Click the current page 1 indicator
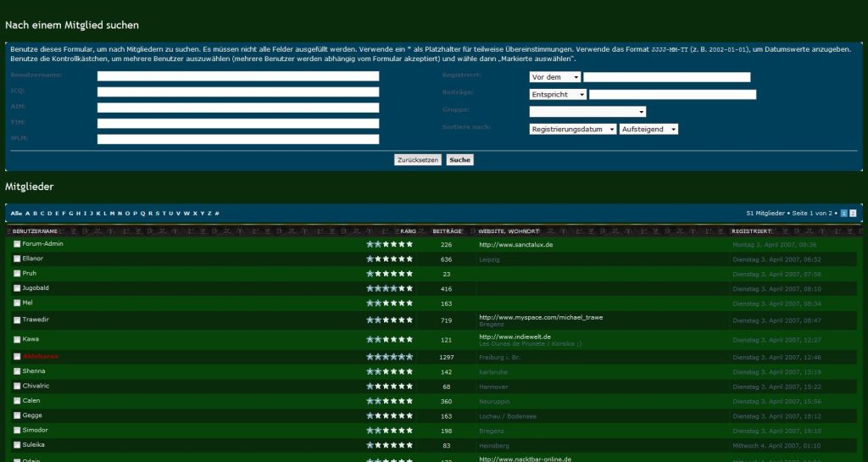Viewport: 868px width, 462px height. (844, 213)
